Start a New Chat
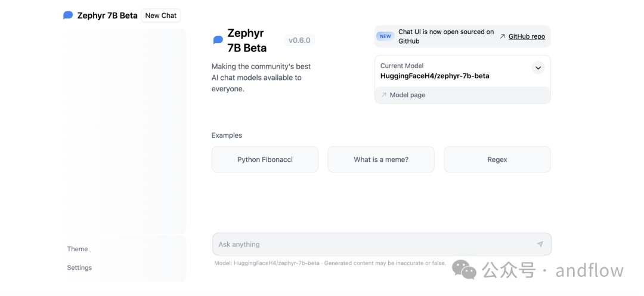Screen dimensions: 644x296 click(161, 16)
